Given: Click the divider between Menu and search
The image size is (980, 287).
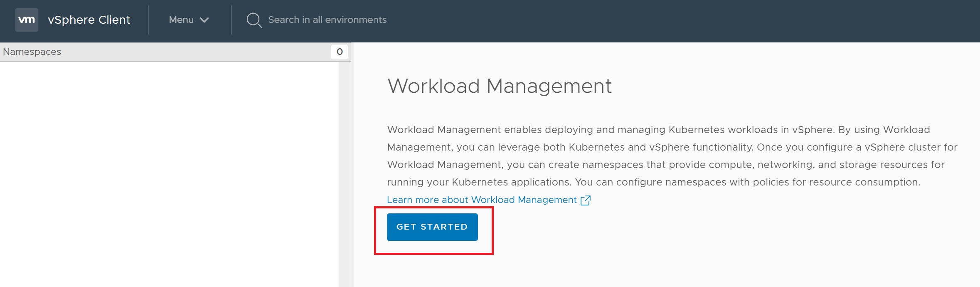Looking at the screenshot, I should pos(231,20).
